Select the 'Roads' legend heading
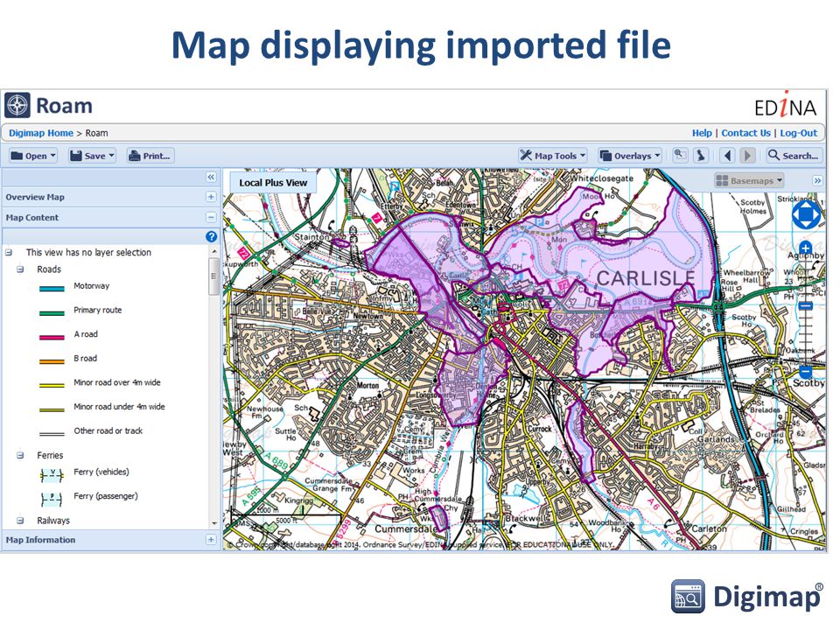840x630 pixels. pyautogui.click(x=49, y=269)
